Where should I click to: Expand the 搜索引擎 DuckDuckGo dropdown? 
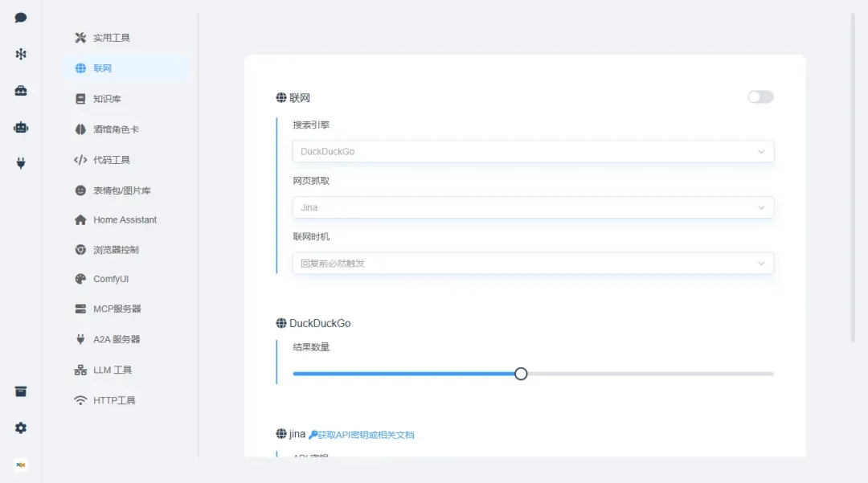point(533,151)
